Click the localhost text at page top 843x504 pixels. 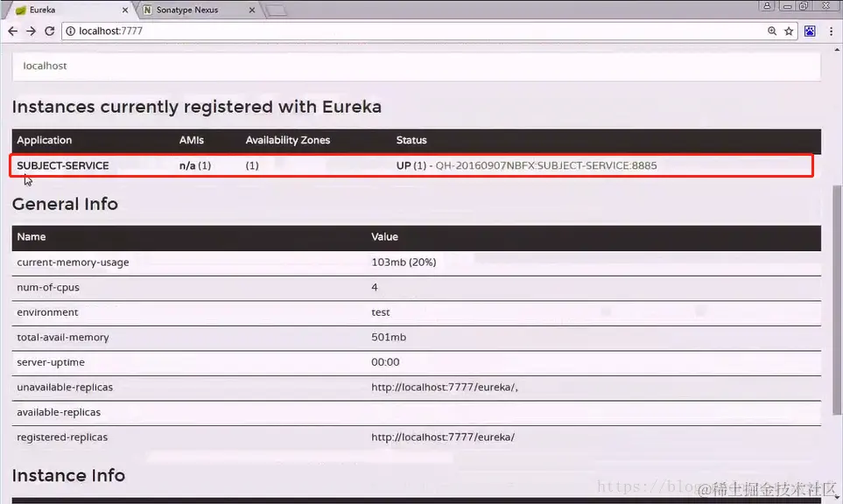click(x=45, y=66)
